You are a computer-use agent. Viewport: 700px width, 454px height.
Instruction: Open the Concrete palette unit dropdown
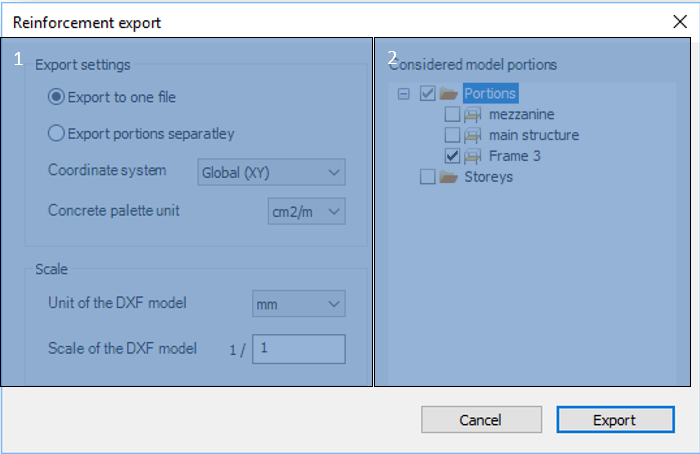pos(307,211)
